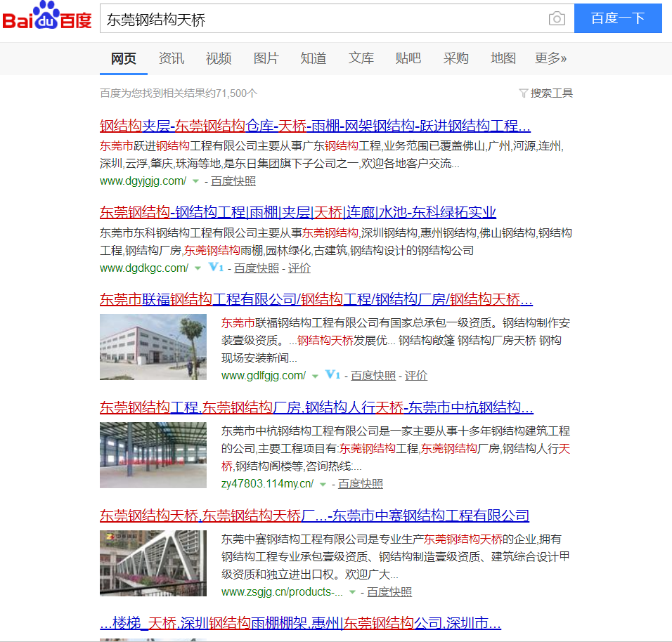Open 百度快照 for zy47803.114my.cn result
The image size is (672, 642).
(361, 484)
